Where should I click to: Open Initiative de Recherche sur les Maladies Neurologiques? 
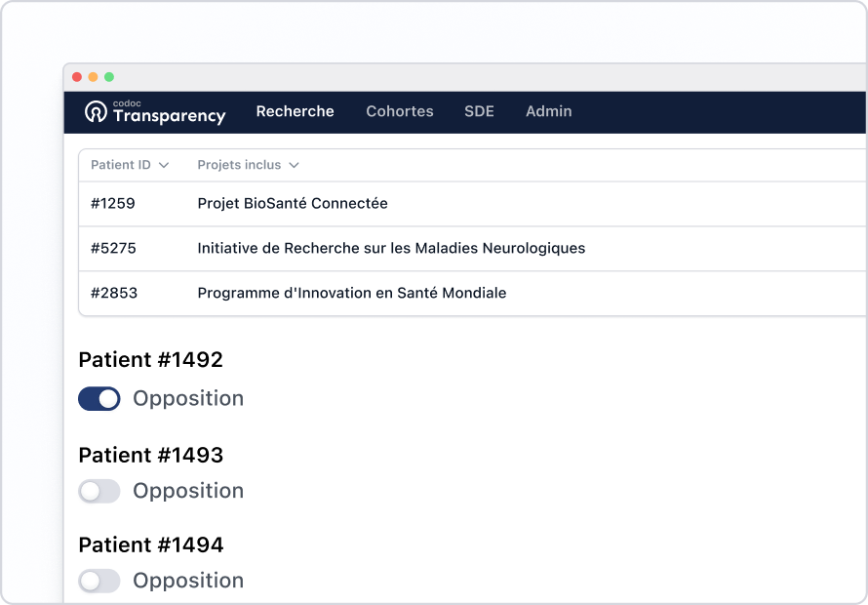pos(391,249)
